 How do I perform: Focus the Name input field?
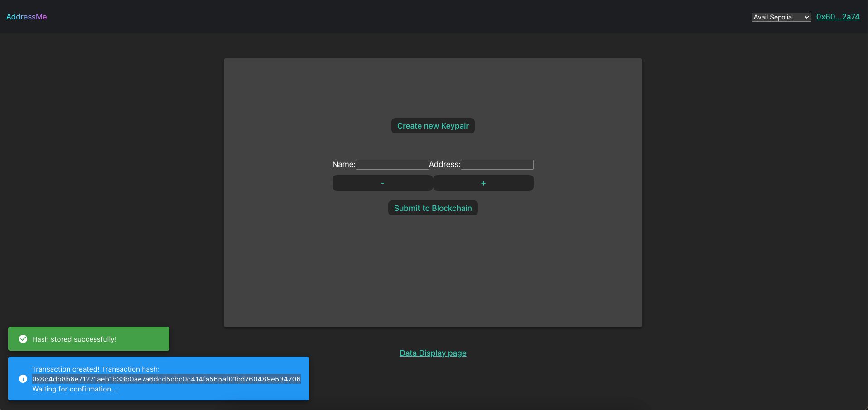point(392,165)
